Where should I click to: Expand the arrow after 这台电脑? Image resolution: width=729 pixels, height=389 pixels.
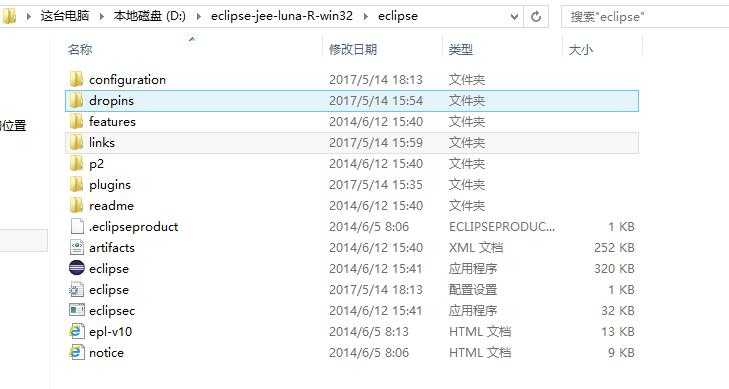pyautogui.click(x=101, y=16)
